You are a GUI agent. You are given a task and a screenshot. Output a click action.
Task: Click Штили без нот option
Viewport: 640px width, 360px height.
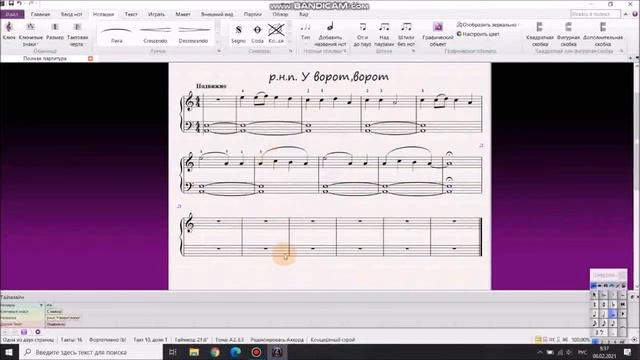point(406,34)
